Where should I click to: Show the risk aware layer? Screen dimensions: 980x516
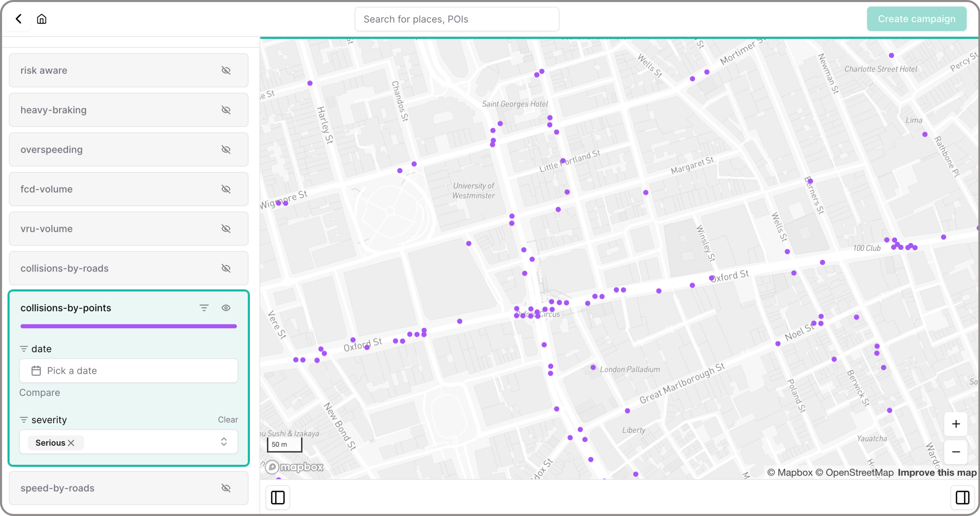click(x=226, y=70)
